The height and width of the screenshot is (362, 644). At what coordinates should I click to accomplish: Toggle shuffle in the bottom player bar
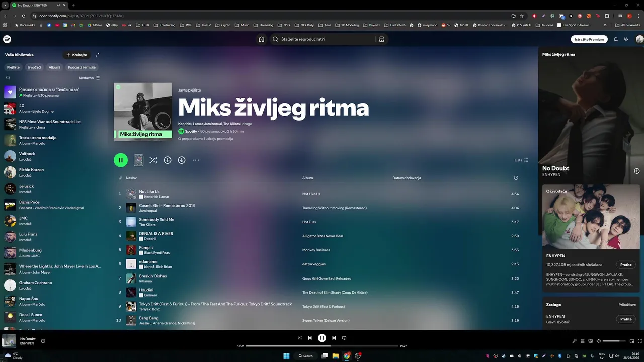click(x=300, y=338)
